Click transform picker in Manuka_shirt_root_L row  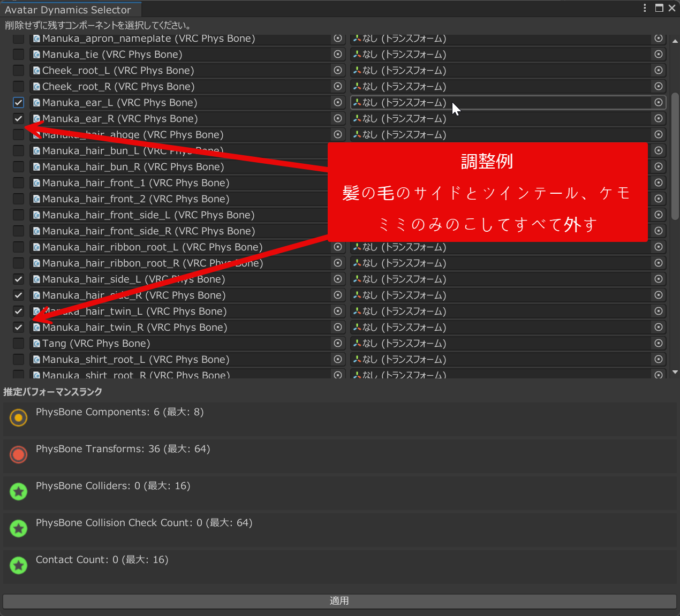(659, 359)
